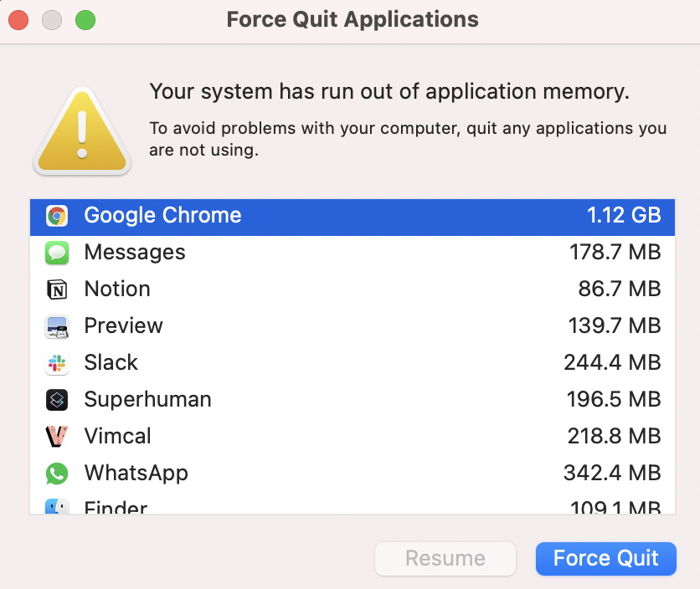Click the Messages app icon

[57, 253]
